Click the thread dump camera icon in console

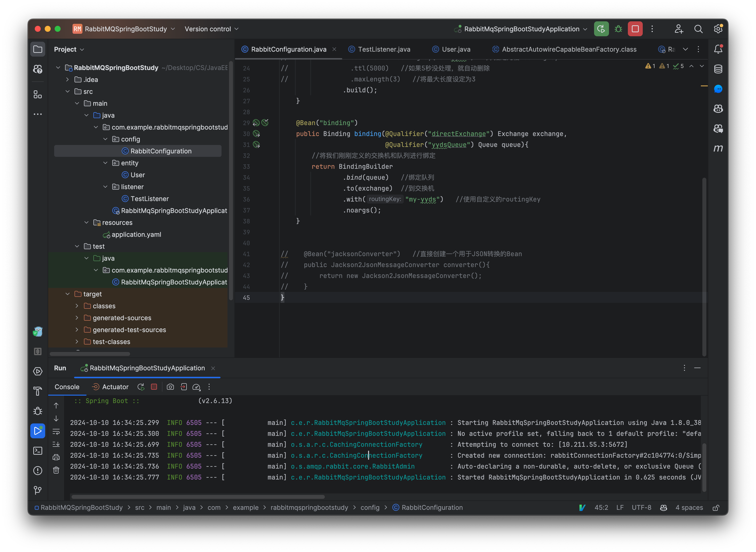[170, 387]
